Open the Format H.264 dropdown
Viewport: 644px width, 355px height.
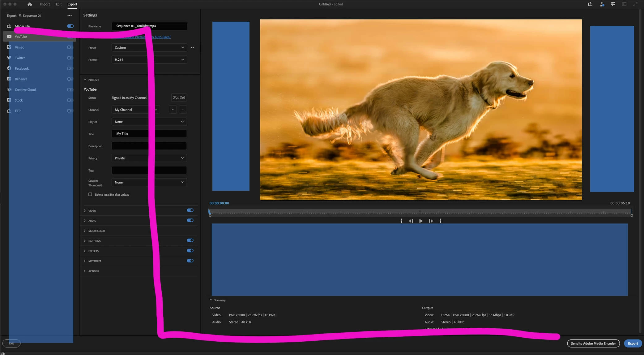pyautogui.click(x=149, y=60)
